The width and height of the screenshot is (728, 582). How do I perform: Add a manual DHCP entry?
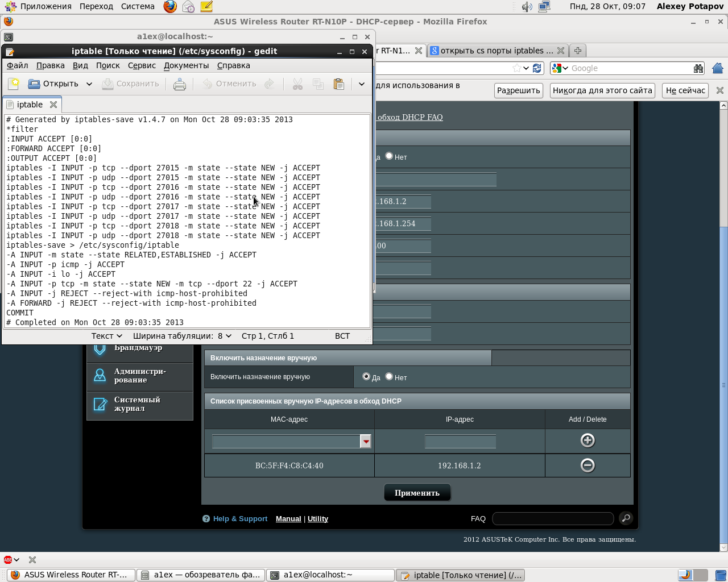point(588,440)
